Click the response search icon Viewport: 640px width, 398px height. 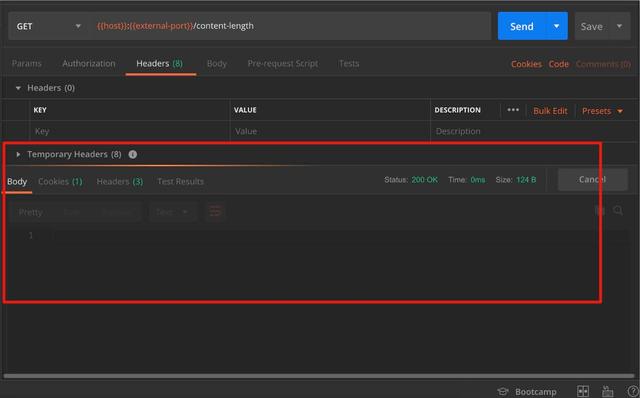pos(618,211)
